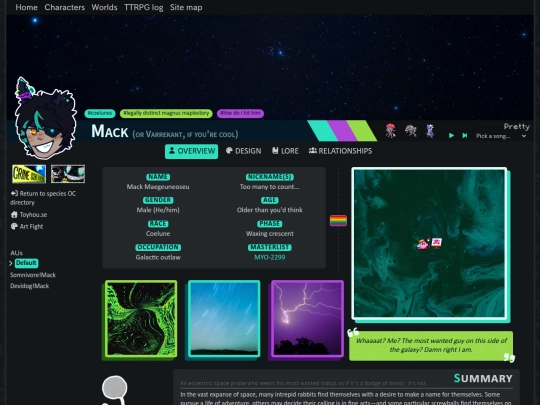Viewport: 540px width, 405px height.
Task: Select the Somnivore!Mack AU
Action: point(33,275)
